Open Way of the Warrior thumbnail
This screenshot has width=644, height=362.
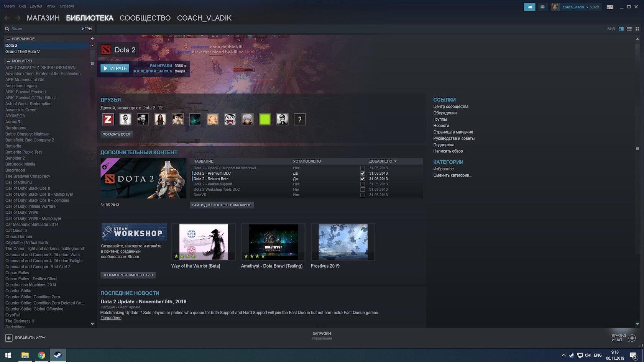point(204,242)
